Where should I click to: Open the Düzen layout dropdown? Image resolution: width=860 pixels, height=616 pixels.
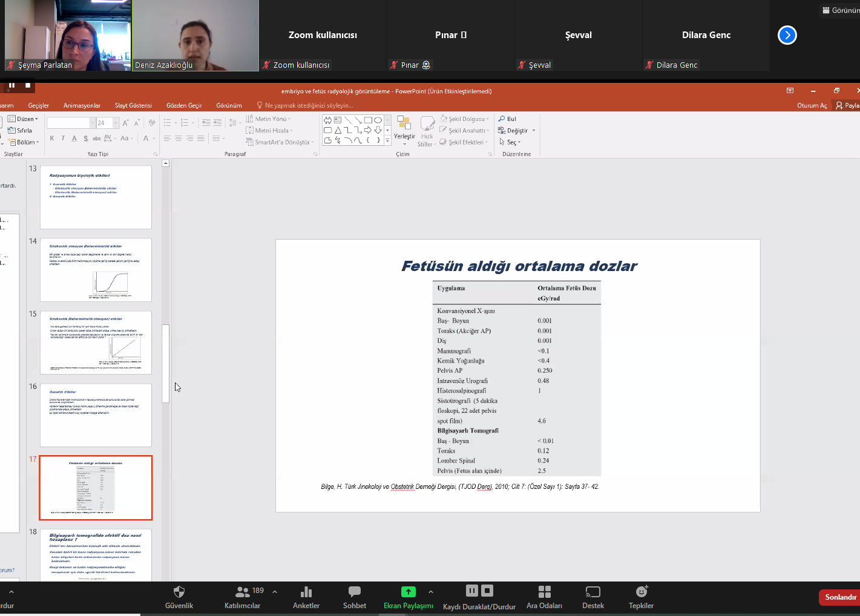coord(24,119)
